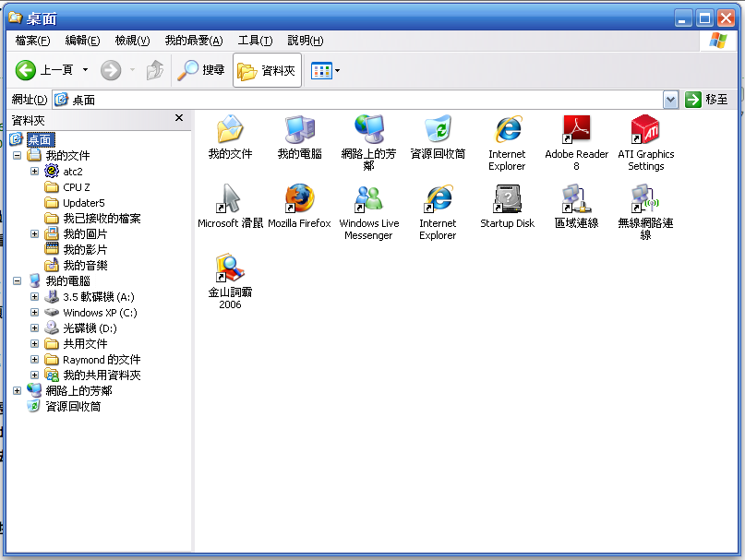Select 光碟機 (D:) in the tree
The image size is (745, 560).
[90, 328]
